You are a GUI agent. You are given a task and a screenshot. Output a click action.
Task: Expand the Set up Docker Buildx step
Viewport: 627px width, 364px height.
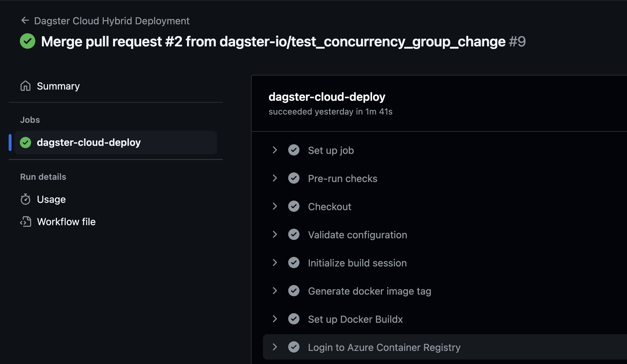(274, 319)
